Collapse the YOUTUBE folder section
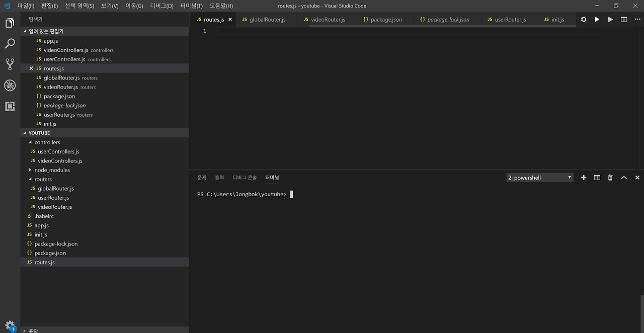The width and height of the screenshot is (644, 333). click(x=105, y=133)
